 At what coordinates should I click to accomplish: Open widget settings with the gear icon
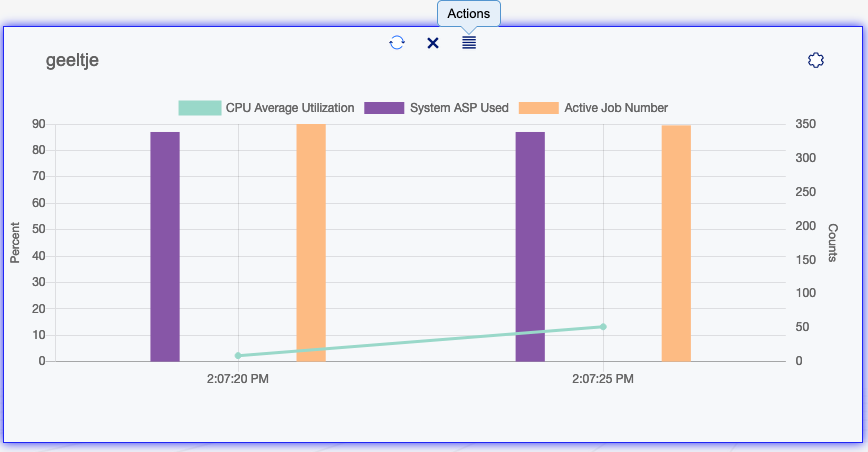(x=815, y=61)
